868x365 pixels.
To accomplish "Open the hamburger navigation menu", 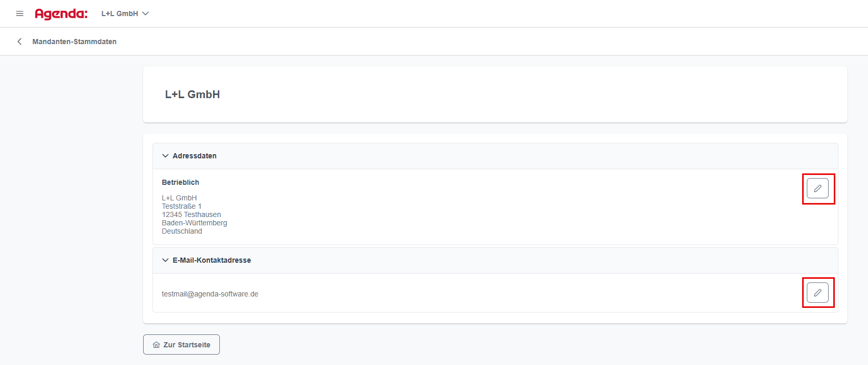I will 20,13.
